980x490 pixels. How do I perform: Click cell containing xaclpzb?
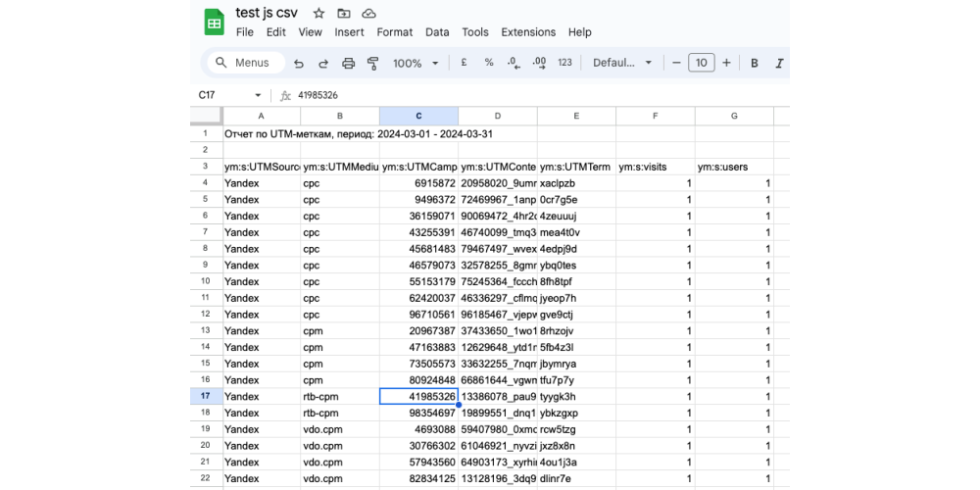point(576,183)
